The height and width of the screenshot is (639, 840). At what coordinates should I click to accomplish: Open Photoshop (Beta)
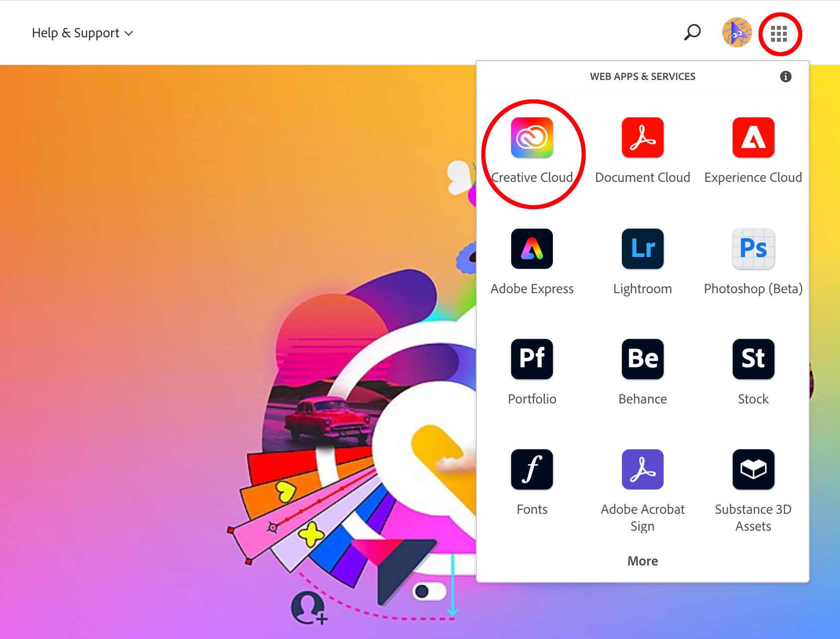(x=753, y=249)
